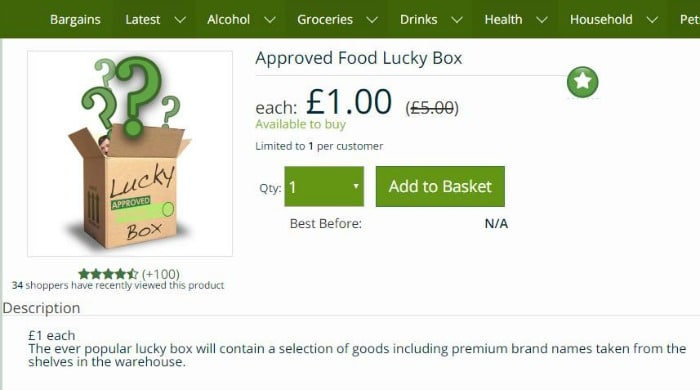Expand the Drinks menu chevron
This screenshot has height=390, width=700.
(457, 20)
